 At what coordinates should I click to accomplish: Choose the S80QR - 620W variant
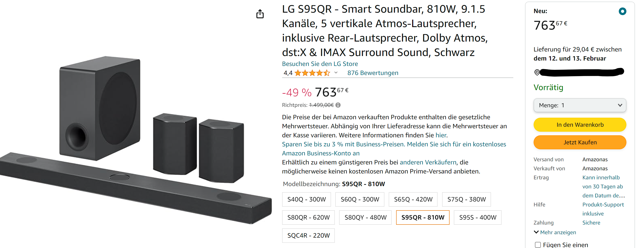[x=308, y=218]
